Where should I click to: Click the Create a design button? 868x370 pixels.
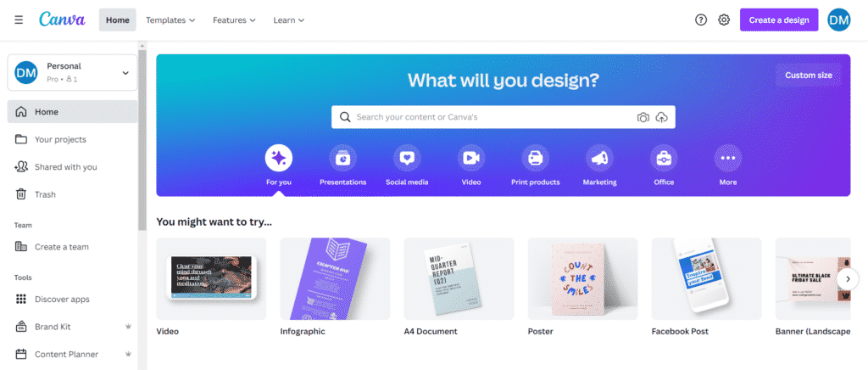[x=779, y=20]
